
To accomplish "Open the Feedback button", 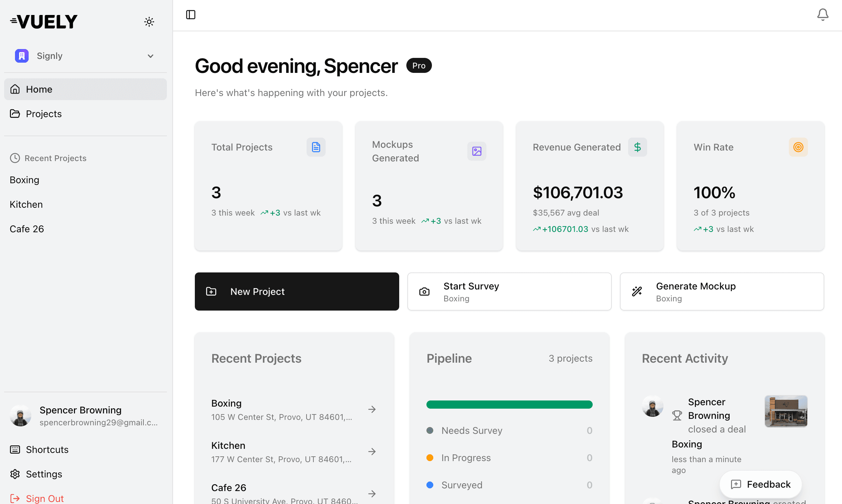I will (760, 484).
